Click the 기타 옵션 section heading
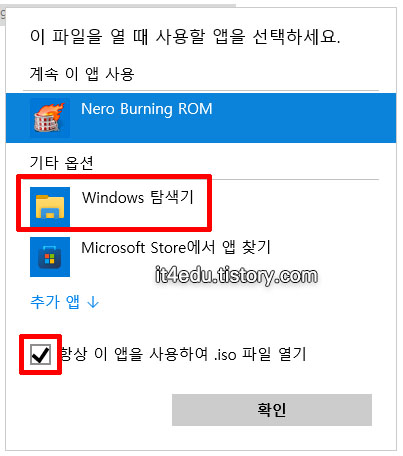 [62, 163]
